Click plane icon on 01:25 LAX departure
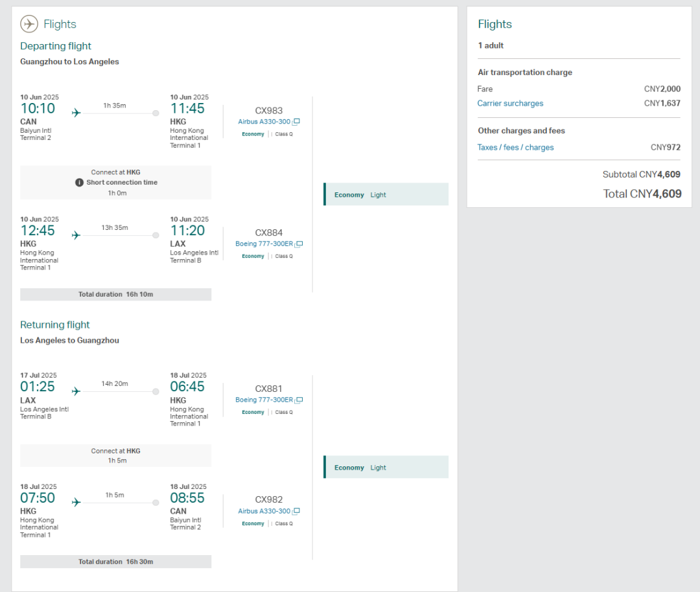The height and width of the screenshot is (592, 700). pyautogui.click(x=76, y=391)
